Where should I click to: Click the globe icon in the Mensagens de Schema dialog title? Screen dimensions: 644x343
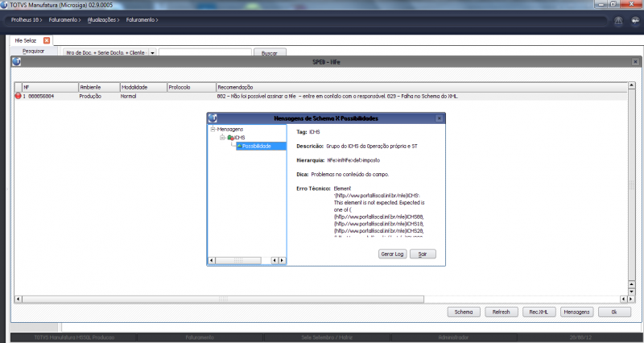pos(213,118)
